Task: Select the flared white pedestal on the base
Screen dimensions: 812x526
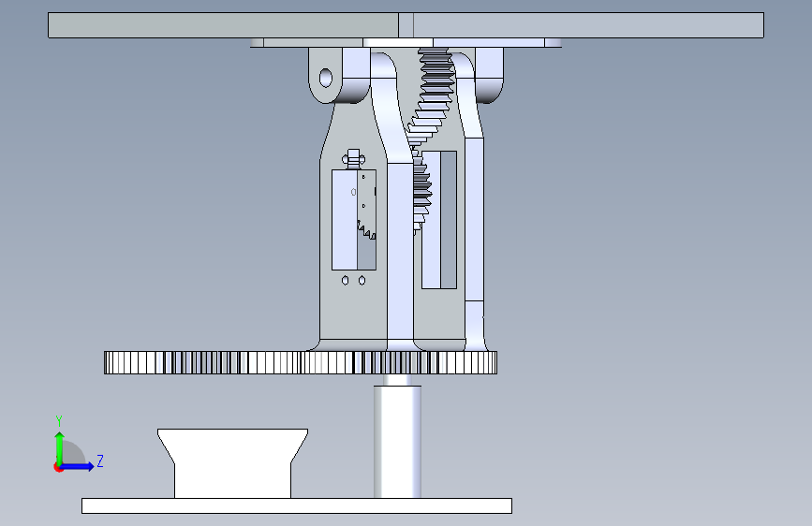Action: click(x=232, y=463)
